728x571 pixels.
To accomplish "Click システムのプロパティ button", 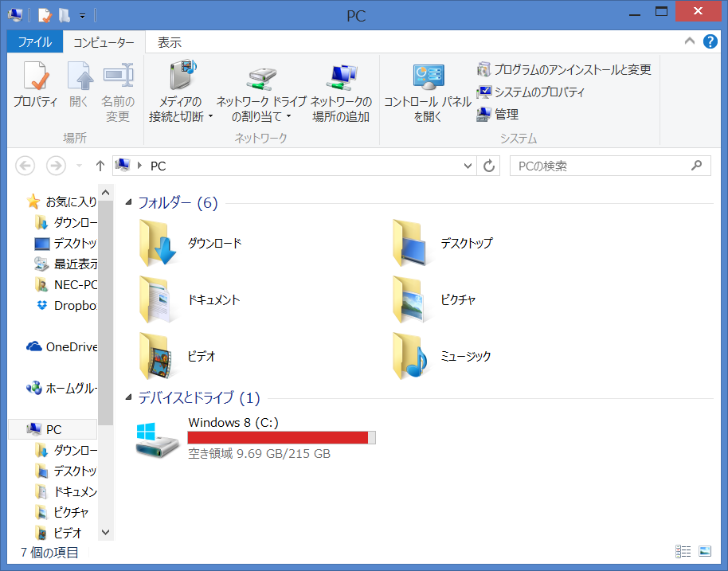I will click(531, 92).
